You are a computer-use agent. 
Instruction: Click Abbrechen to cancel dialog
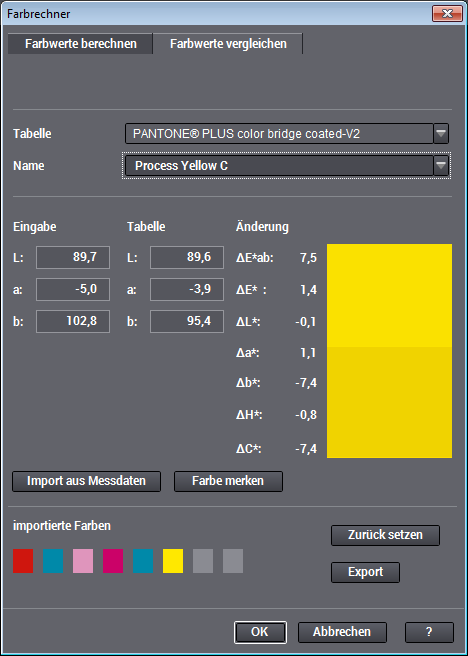[x=342, y=632]
